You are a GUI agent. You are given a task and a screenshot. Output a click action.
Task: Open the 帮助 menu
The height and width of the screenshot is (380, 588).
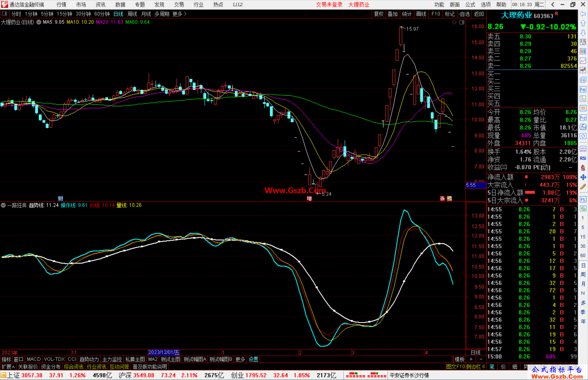(x=501, y=5)
